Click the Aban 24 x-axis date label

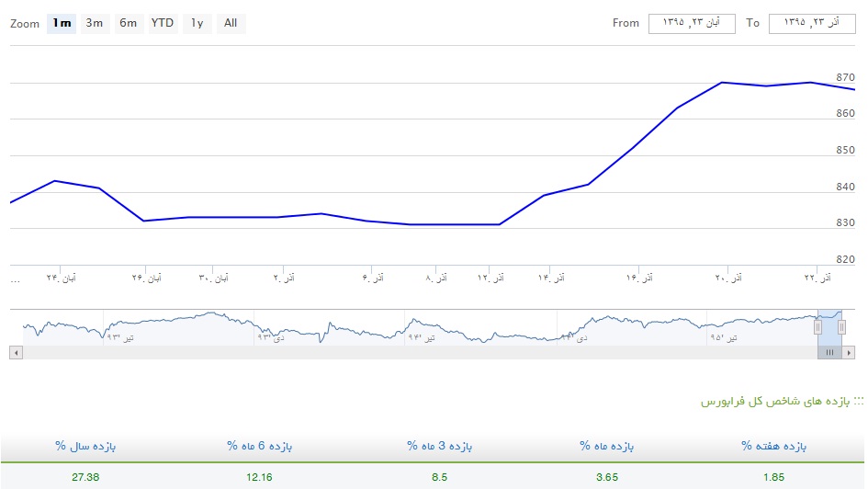click(61, 278)
